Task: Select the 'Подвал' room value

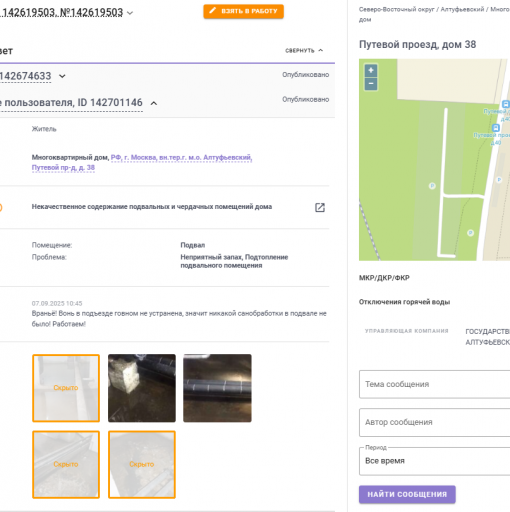Action: [x=193, y=245]
